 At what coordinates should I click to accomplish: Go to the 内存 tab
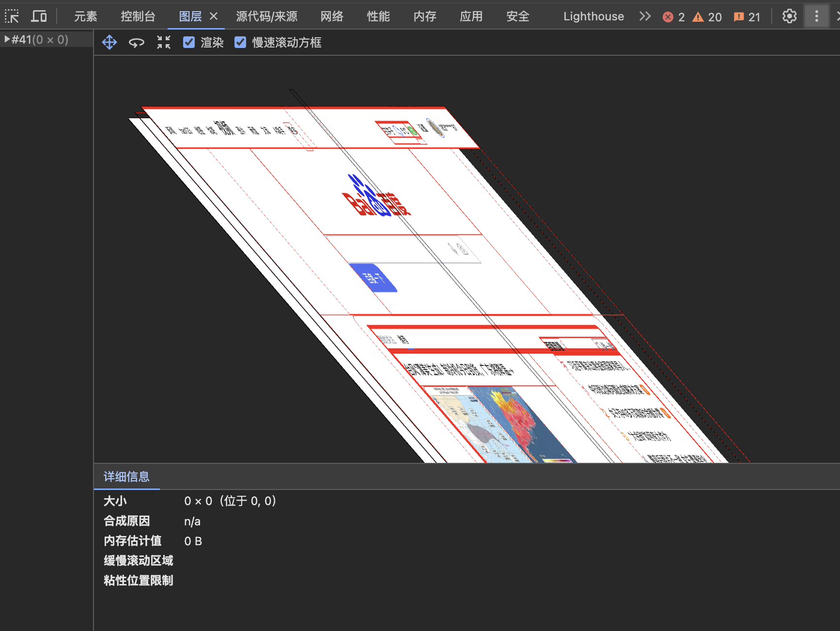[425, 16]
